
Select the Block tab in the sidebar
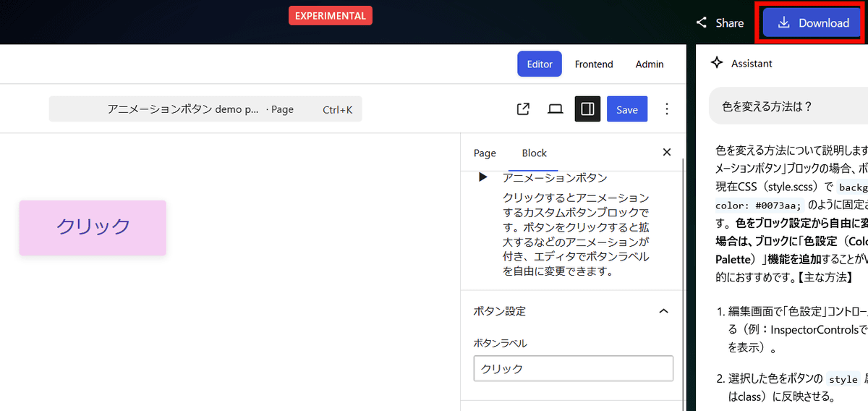pyautogui.click(x=535, y=153)
